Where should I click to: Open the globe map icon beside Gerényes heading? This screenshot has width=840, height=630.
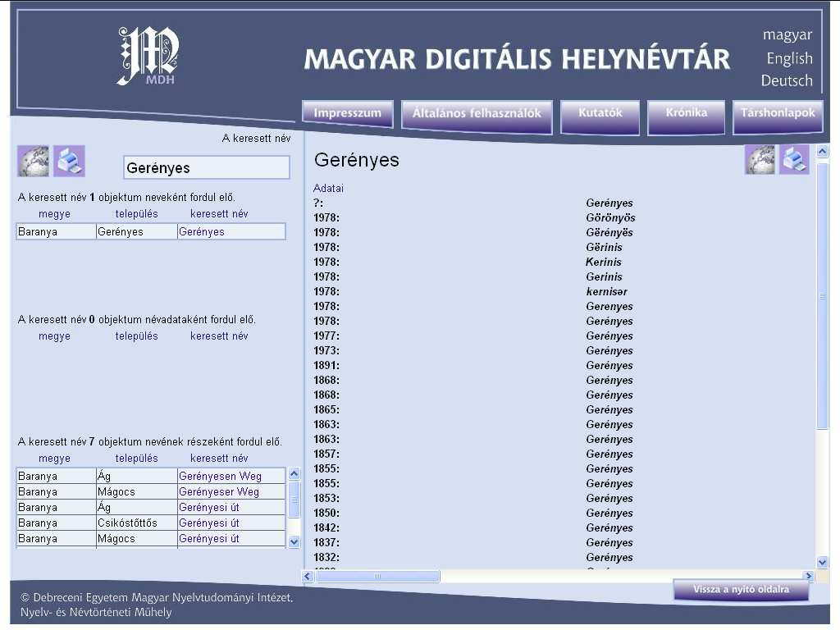(x=760, y=160)
